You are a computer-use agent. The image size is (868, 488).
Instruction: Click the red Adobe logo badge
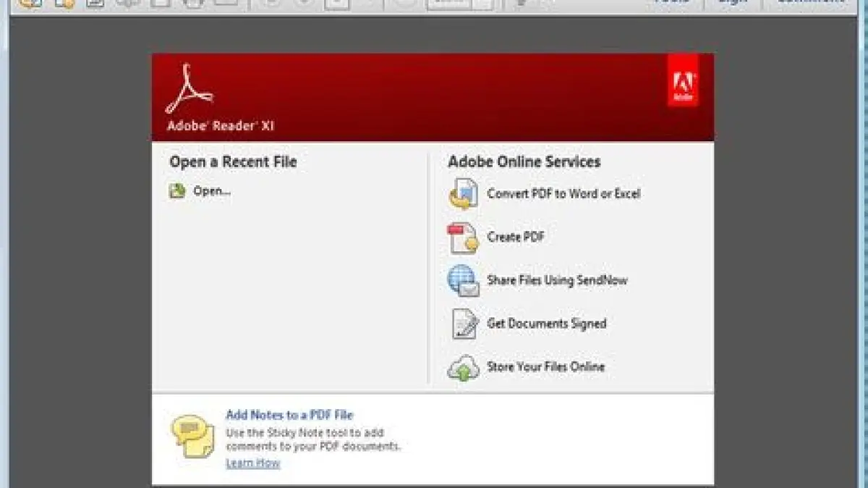[683, 80]
